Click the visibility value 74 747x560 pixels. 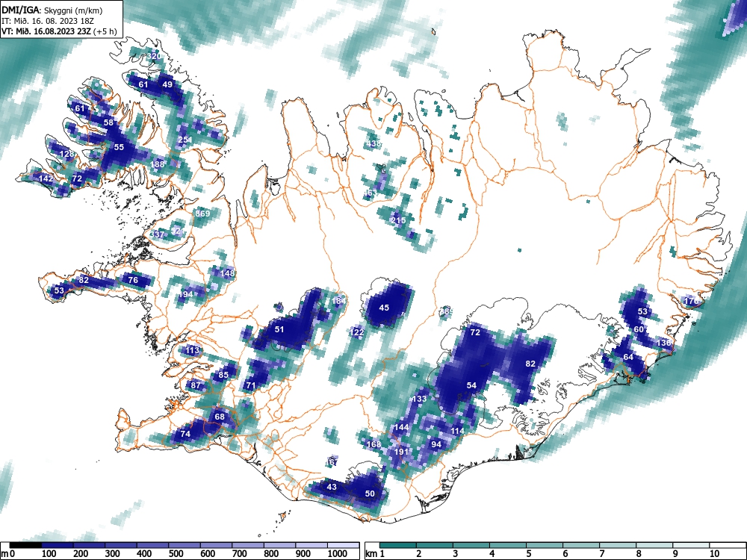(185, 434)
